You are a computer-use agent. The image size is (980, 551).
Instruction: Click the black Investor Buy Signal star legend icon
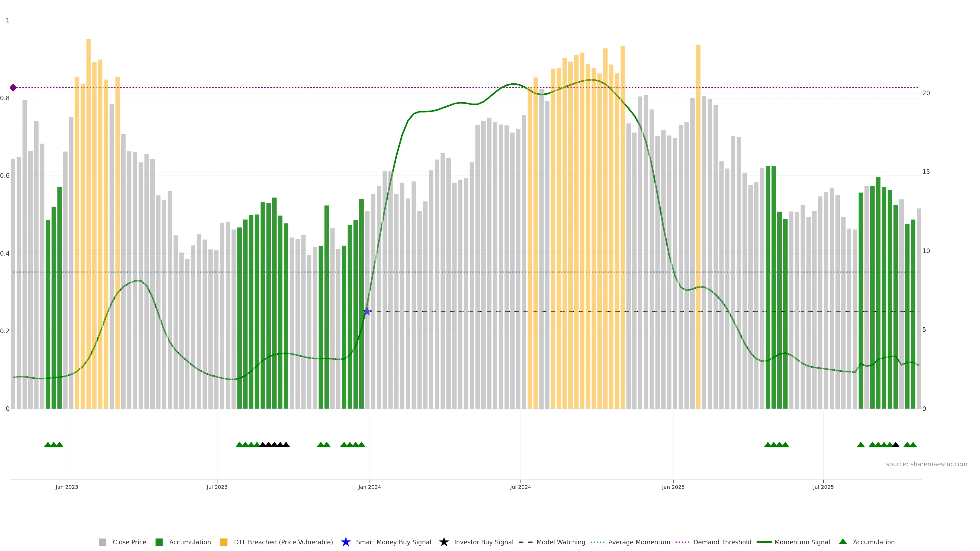(444, 542)
